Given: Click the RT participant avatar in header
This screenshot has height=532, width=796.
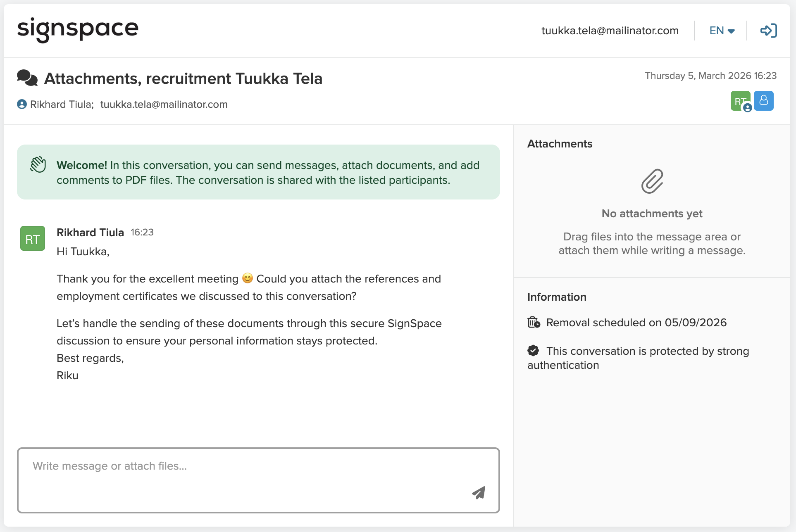Looking at the screenshot, I should pyautogui.click(x=739, y=100).
